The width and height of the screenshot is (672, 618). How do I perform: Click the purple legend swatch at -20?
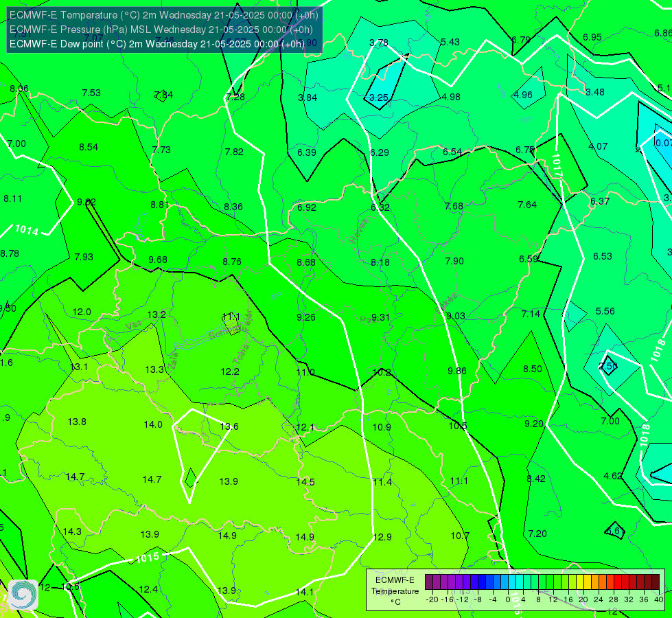point(429,582)
